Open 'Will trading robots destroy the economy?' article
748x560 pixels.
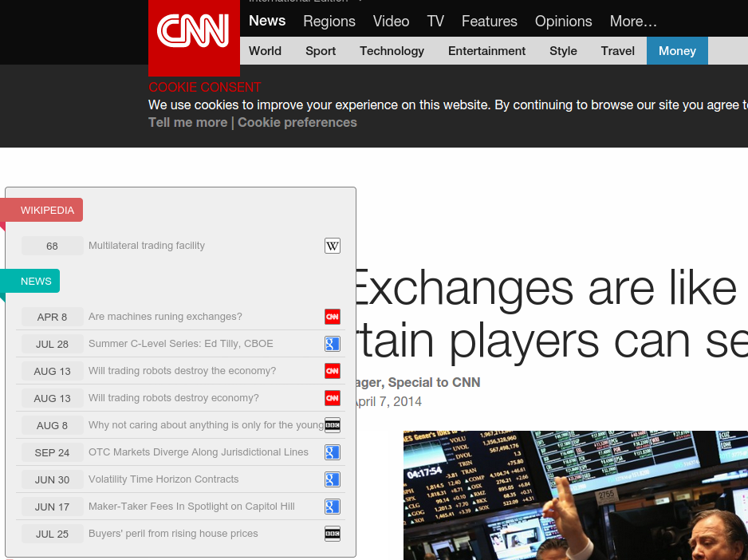tap(182, 371)
